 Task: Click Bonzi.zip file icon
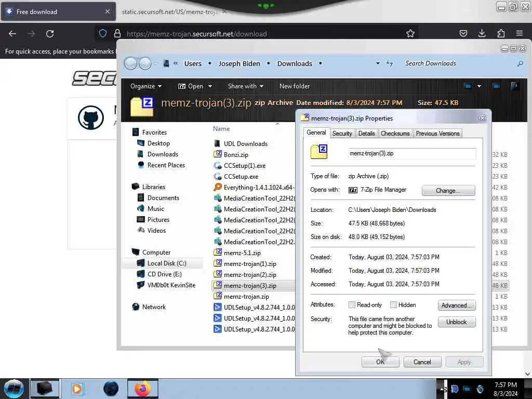click(218, 154)
